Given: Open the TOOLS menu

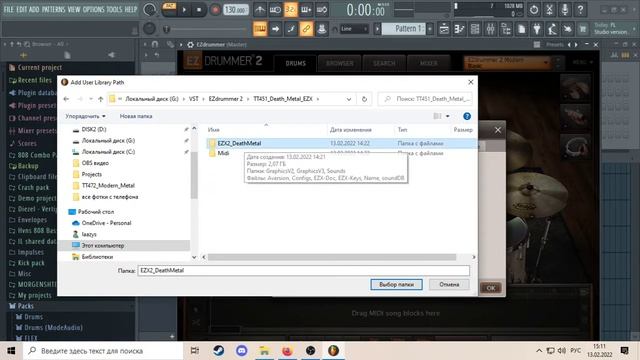Looking at the screenshot, I should [114, 9].
